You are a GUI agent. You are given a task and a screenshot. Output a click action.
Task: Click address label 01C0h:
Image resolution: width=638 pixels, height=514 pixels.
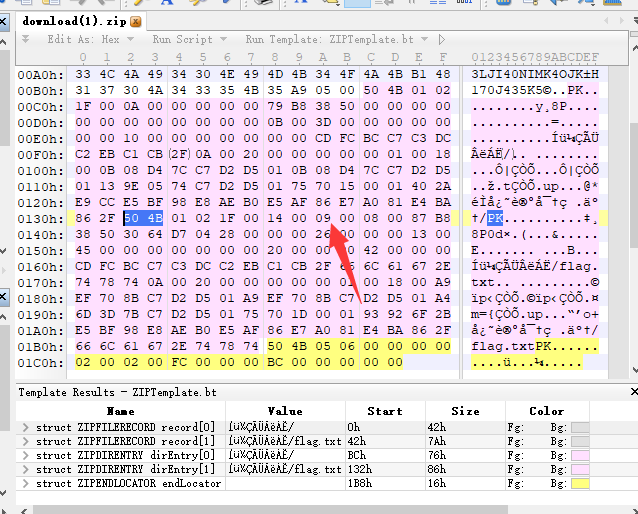click(41, 363)
